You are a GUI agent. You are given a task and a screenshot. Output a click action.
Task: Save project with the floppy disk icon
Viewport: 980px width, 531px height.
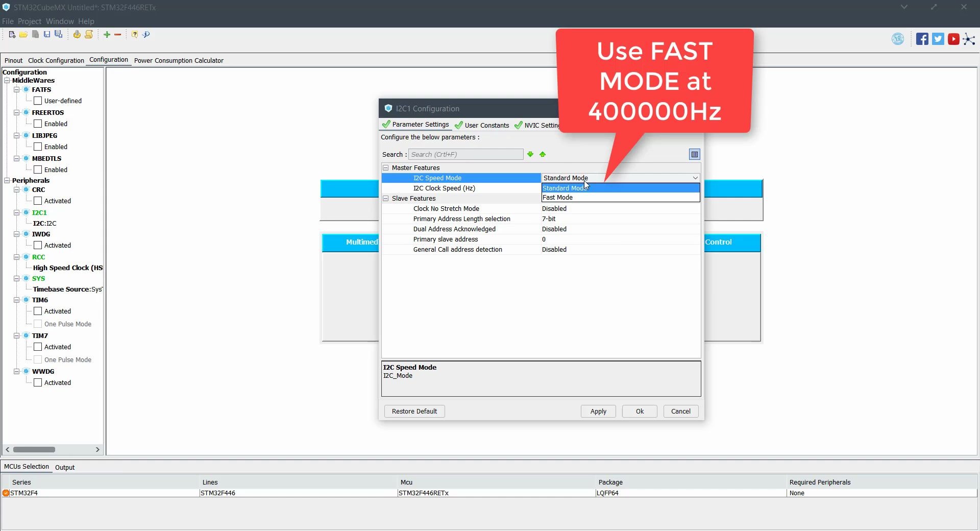point(46,34)
